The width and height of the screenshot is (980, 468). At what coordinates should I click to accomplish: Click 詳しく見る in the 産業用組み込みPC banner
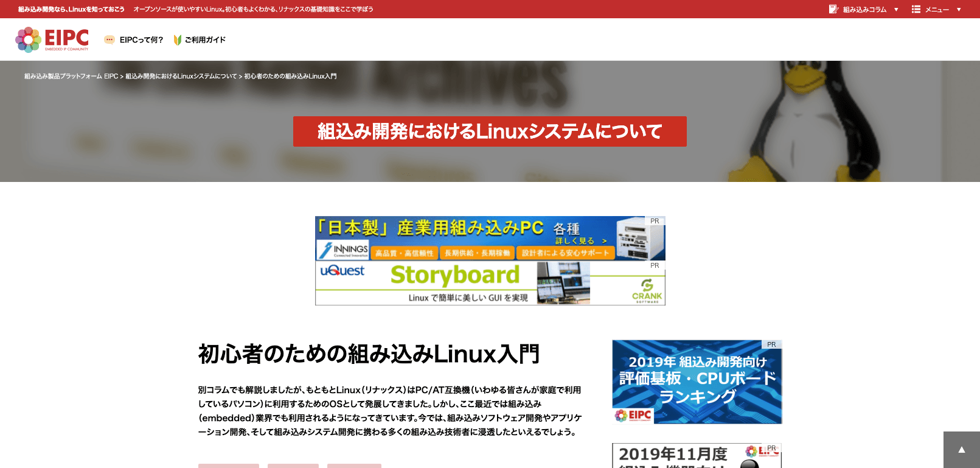580,241
